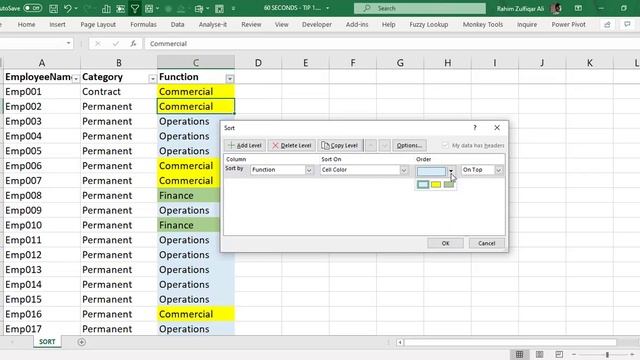The height and width of the screenshot is (360, 640).
Task: Click the user account profile picture
Action: [556, 8]
